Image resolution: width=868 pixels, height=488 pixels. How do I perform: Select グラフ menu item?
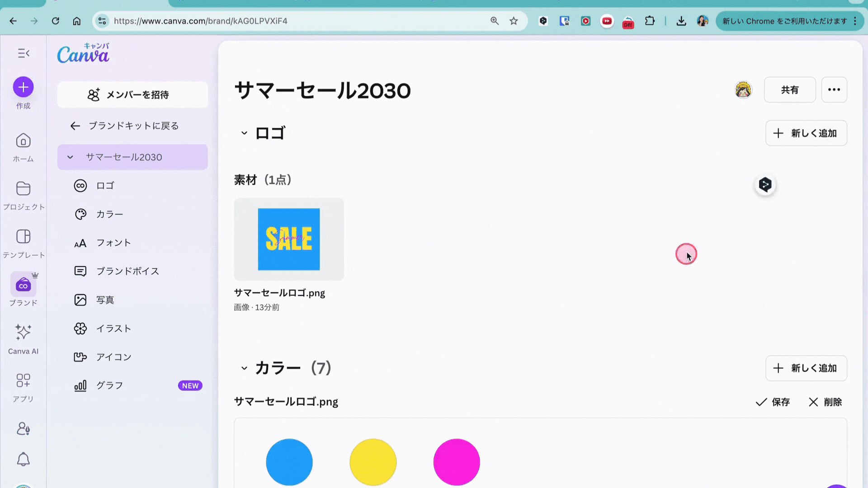point(109,386)
